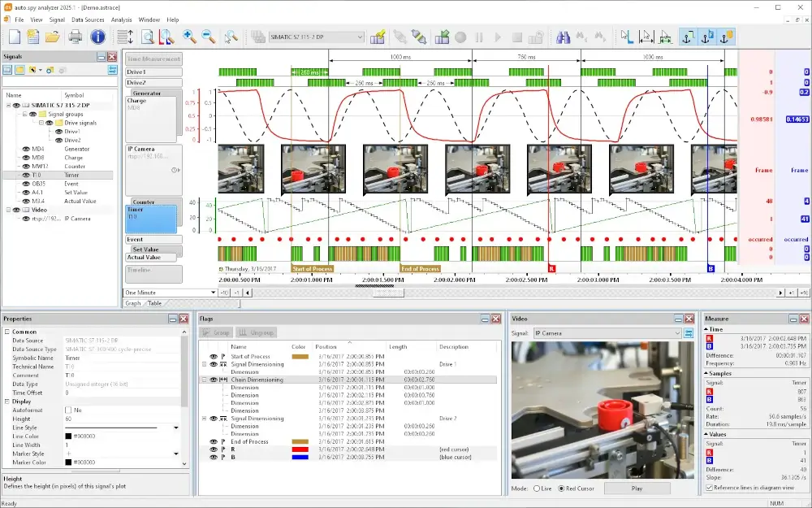Create a new blank document
This screenshot has height=508, width=812.
15,37
